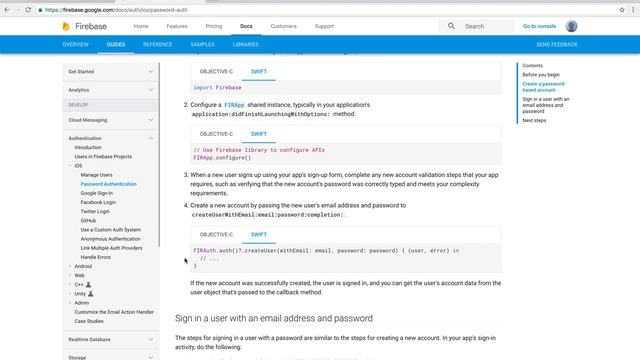
Task: Open Manage Users in sidebar
Action: pos(96,175)
